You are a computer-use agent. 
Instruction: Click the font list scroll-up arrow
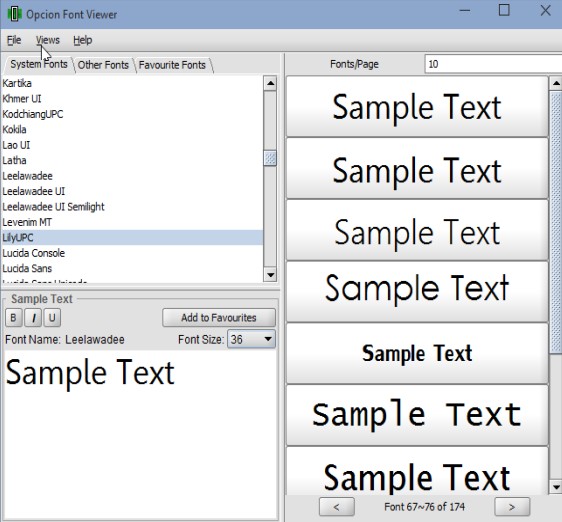(270, 84)
